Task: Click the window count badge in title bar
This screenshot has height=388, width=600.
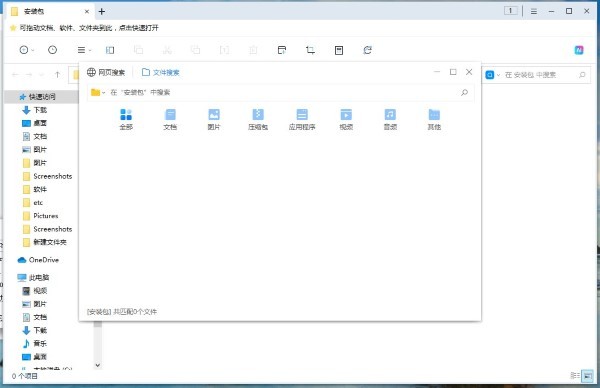Action: click(x=510, y=11)
